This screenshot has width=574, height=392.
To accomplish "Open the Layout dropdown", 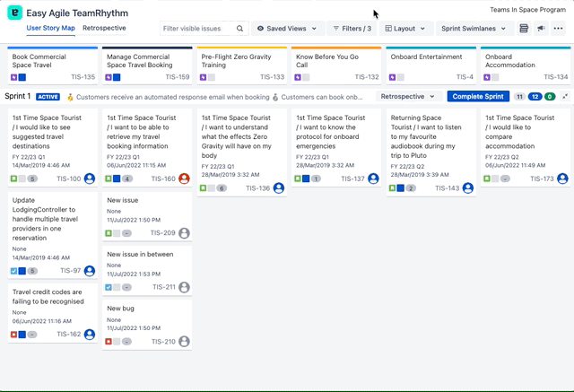I will (x=405, y=29).
